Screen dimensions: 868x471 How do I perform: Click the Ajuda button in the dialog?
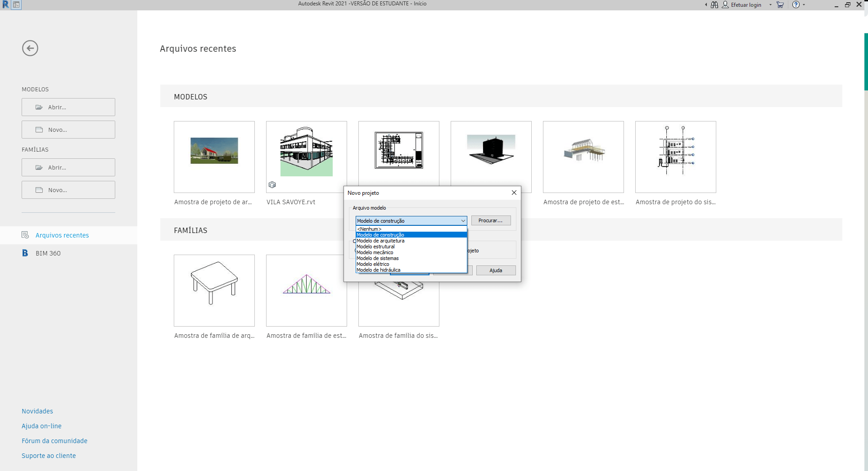496,270
